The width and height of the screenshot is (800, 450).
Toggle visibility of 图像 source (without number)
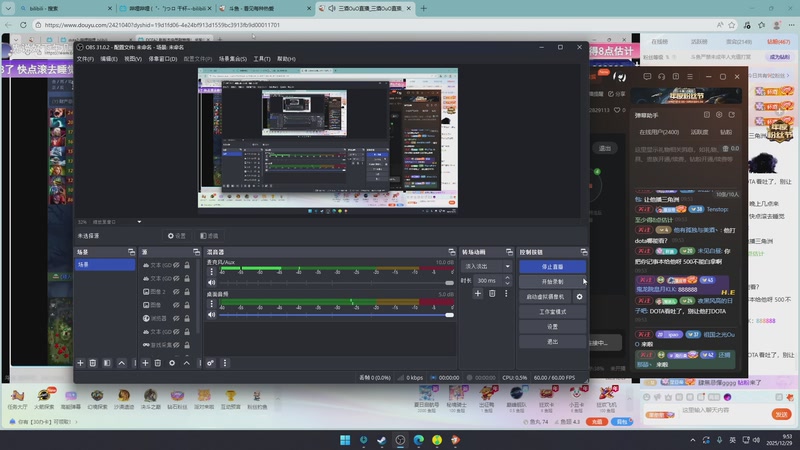176,305
